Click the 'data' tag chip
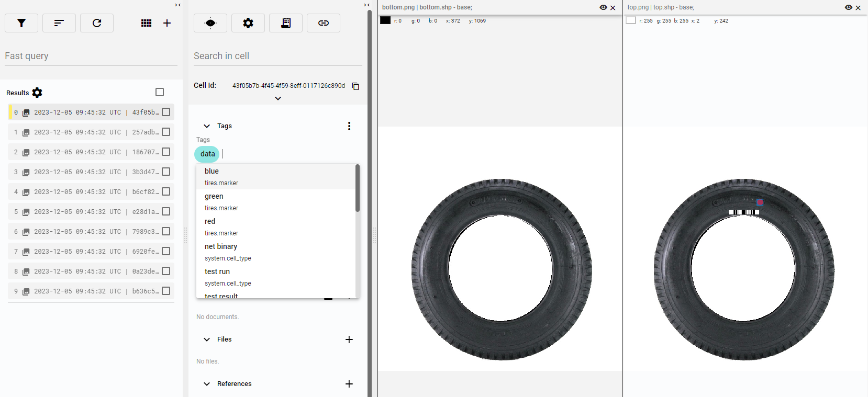This screenshot has height=397, width=868. 207,154
